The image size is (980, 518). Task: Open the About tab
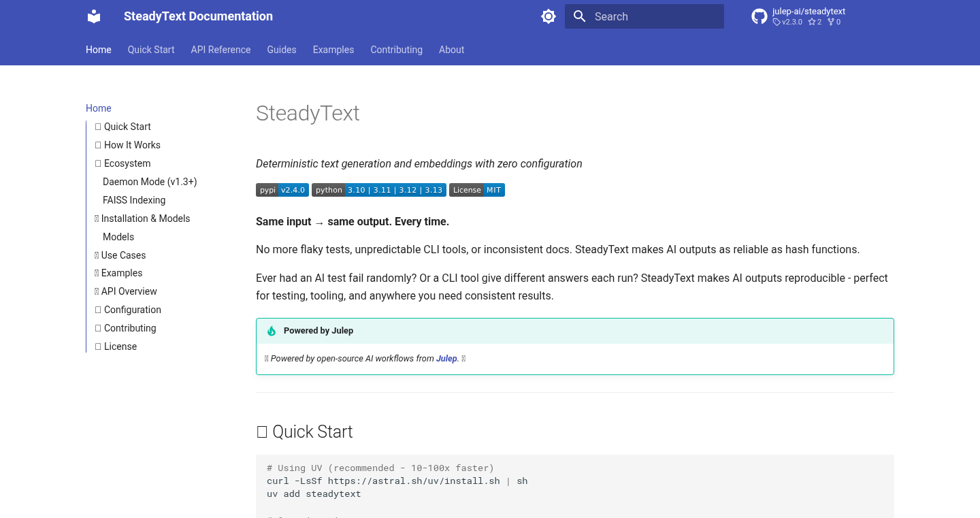point(451,50)
